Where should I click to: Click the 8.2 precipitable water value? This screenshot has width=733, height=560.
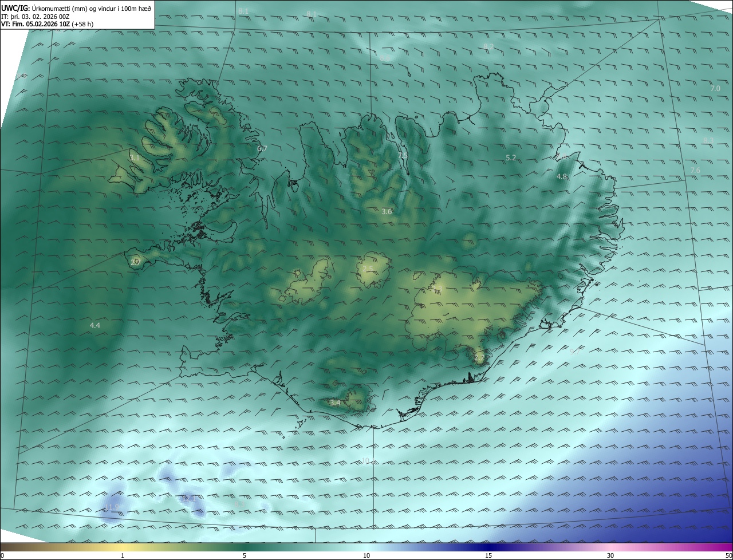[x=488, y=46]
